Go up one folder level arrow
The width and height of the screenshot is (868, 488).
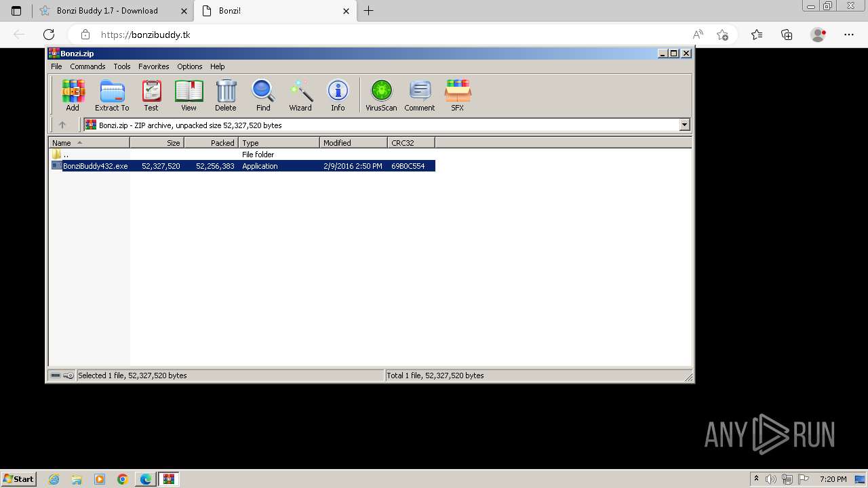62,125
